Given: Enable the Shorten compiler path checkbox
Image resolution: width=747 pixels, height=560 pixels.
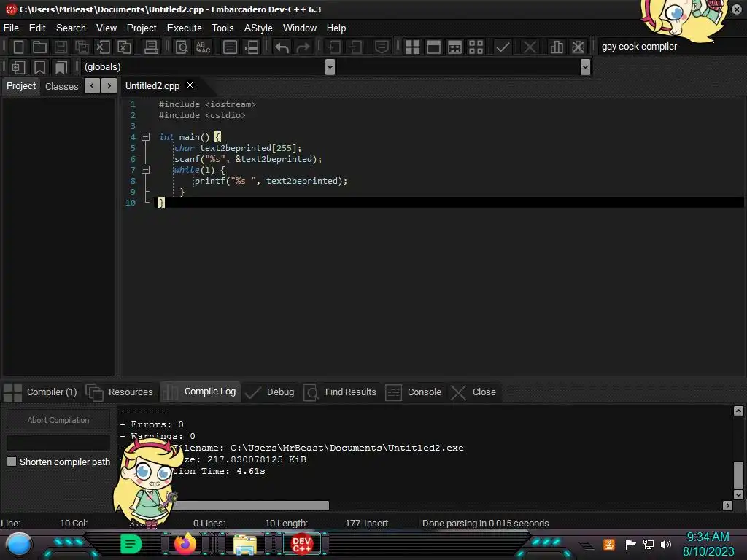Looking at the screenshot, I should pos(12,462).
